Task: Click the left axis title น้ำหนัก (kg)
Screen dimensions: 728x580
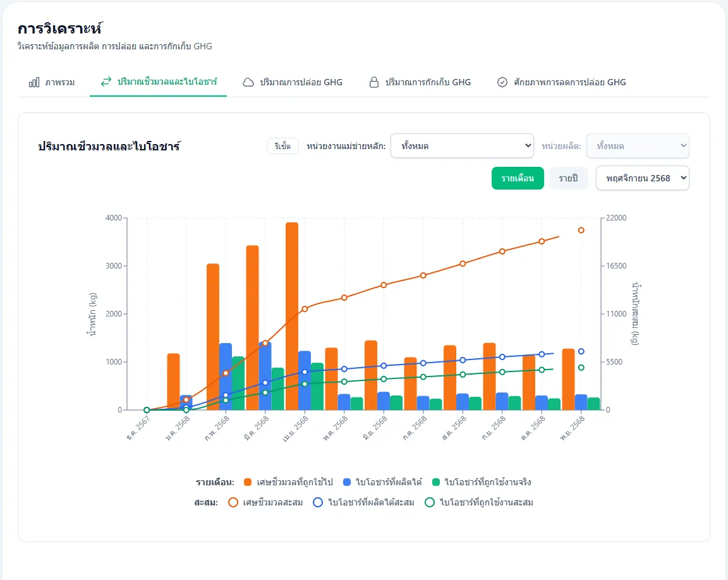Action: pyautogui.click(x=92, y=314)
